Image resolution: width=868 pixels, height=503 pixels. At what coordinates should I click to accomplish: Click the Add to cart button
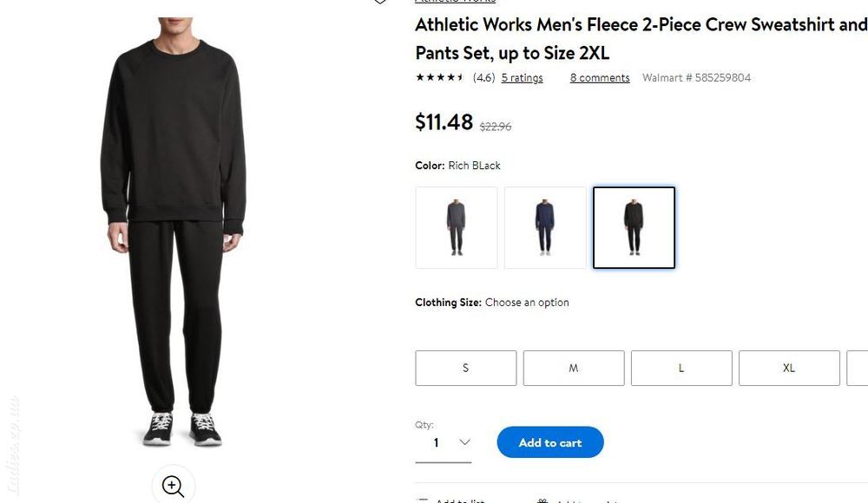pyautogui.click(x=550, y=442)
